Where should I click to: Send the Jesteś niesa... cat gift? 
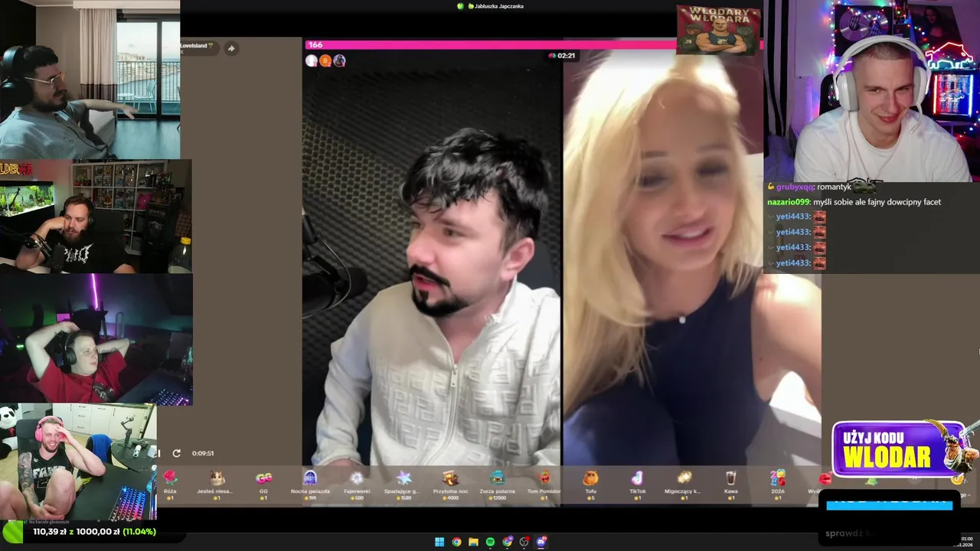(x=215, y=484)
